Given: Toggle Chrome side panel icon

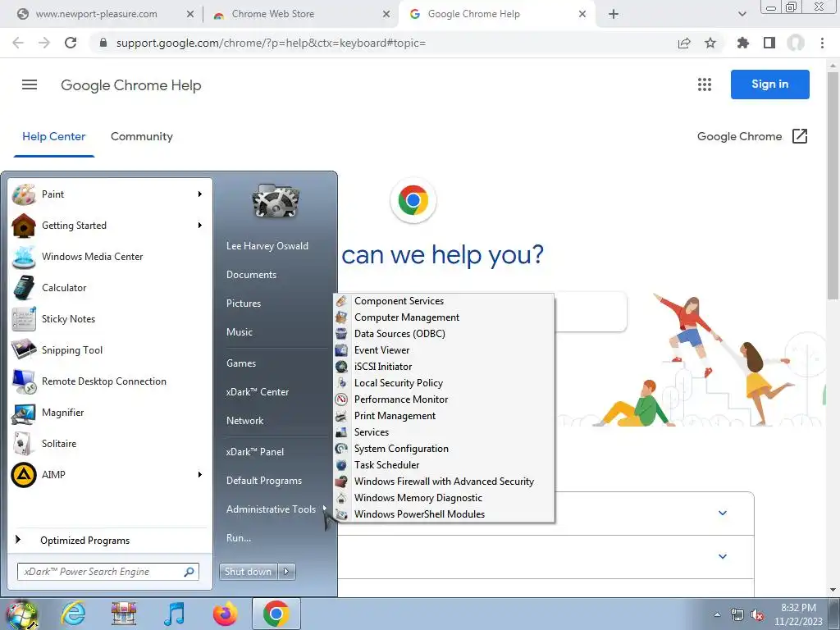Looking at the screenshot, I should (x=769, y=43).
